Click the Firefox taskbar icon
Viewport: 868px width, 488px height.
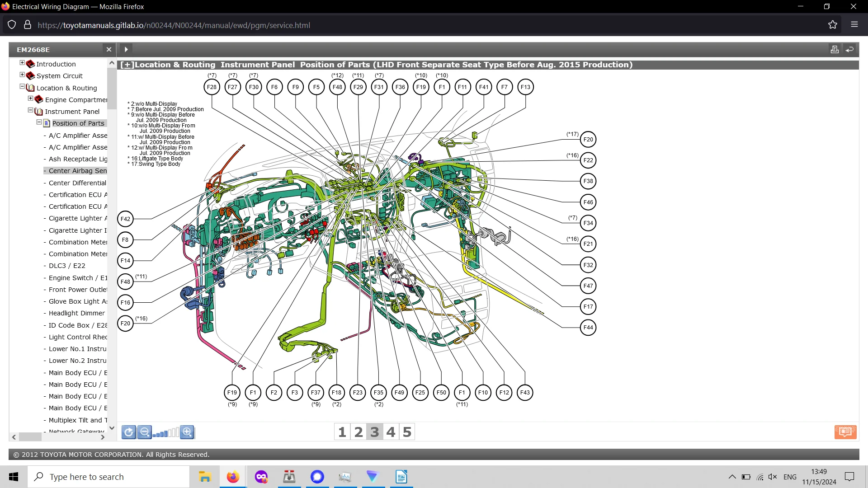pyautogui.click(x=233, y=477)
